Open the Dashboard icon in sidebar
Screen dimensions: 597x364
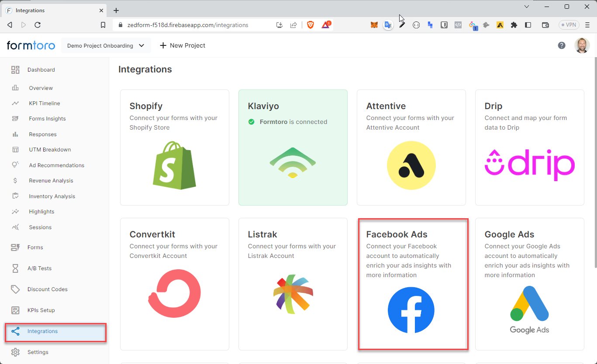[15, 70]
